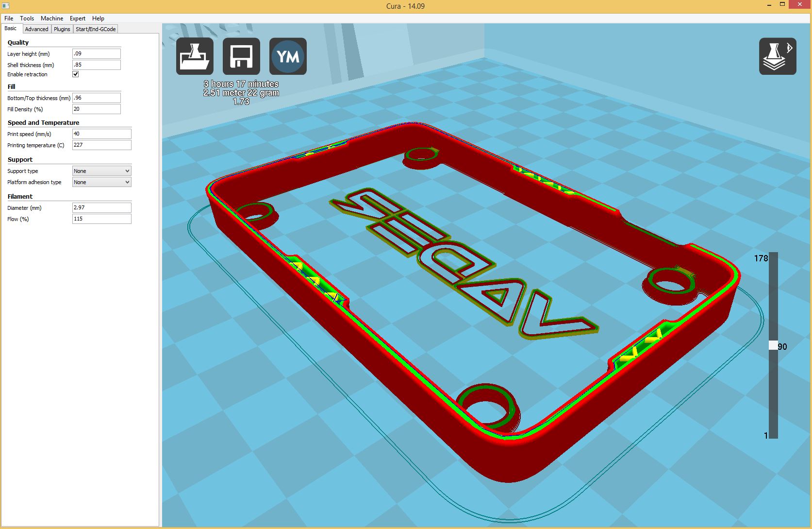
Task: Minimize the Cura window
Action: click(769, 5)
